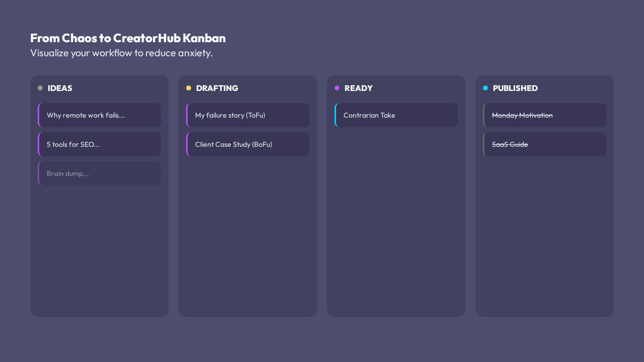Click the yellow status dot beside DRAFTING
The width and height of the screenshot is (644, 362).
coord(188,88)
